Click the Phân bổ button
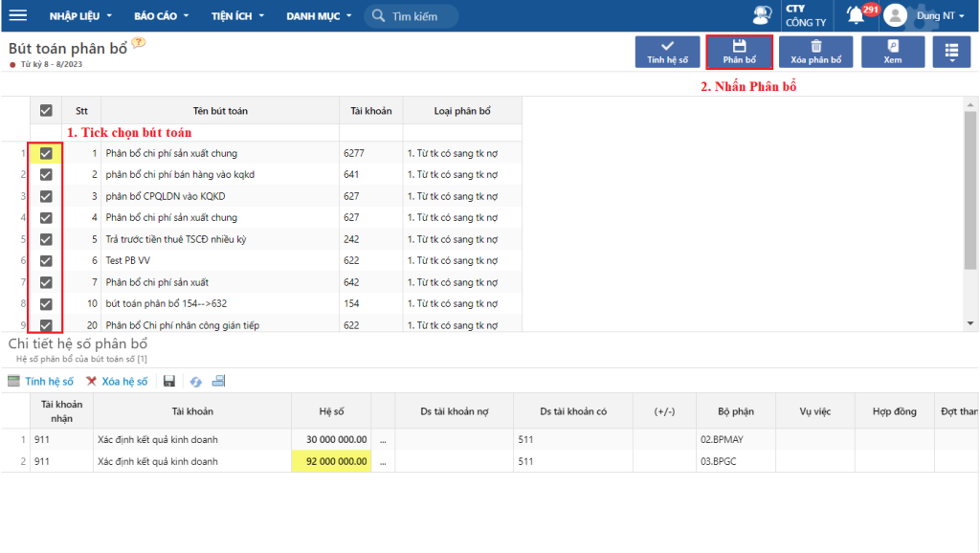 click(x=740, y=52)
